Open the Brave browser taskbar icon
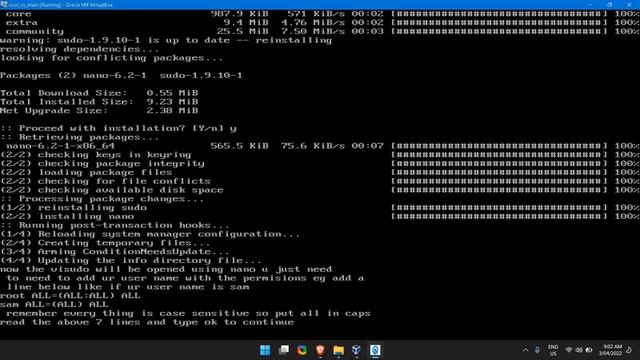640x360 pixels. click(x=320, y=350)
